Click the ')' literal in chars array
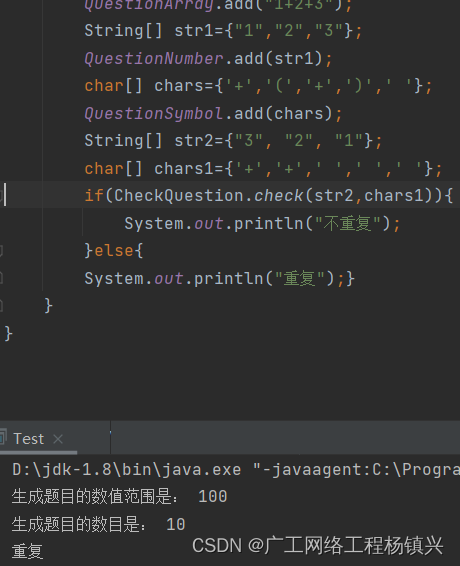 coord(359,86)
